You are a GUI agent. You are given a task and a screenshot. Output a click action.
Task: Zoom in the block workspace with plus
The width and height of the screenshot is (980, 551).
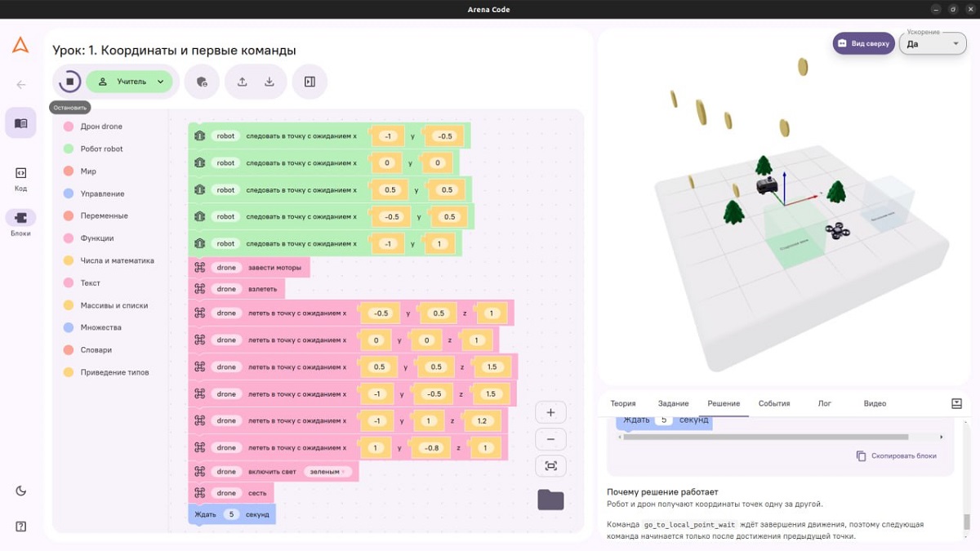pos(550,412)
